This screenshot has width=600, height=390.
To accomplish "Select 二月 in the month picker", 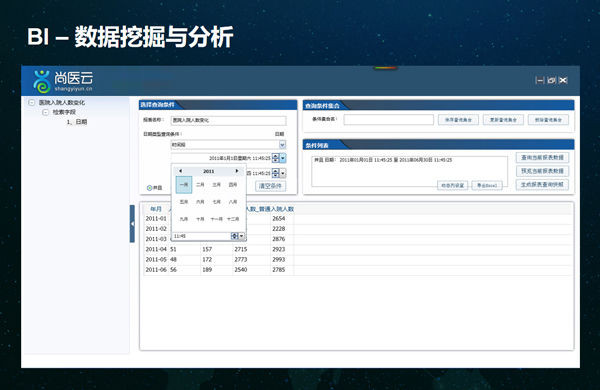I will coord(200,185).
